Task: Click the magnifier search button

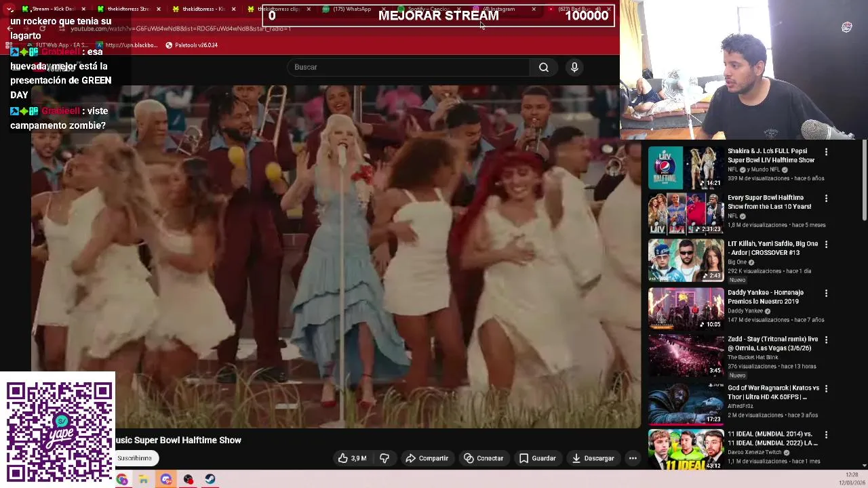Action: coord(544,67)
